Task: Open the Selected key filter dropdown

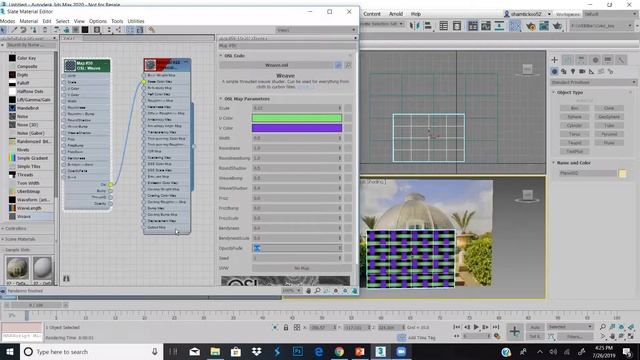Action: [x=570, y=327]
